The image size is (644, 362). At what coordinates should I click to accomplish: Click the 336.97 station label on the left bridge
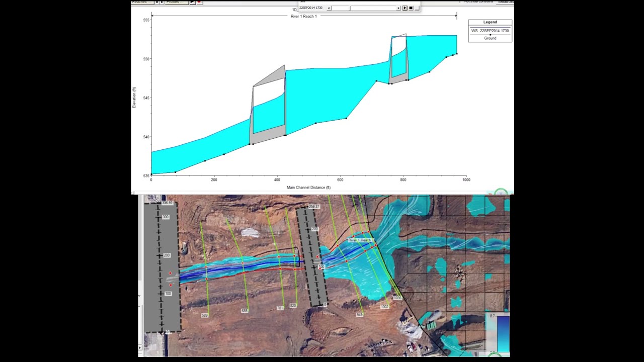point(167,203)
